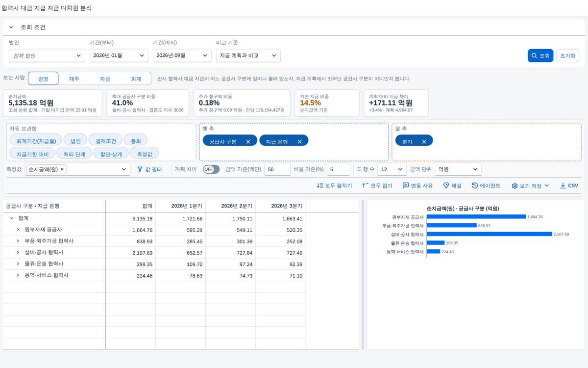The width and height of the screenshot is (588, 368).
Task: Open the 보기 저장 menu
Action: point(530,185)
